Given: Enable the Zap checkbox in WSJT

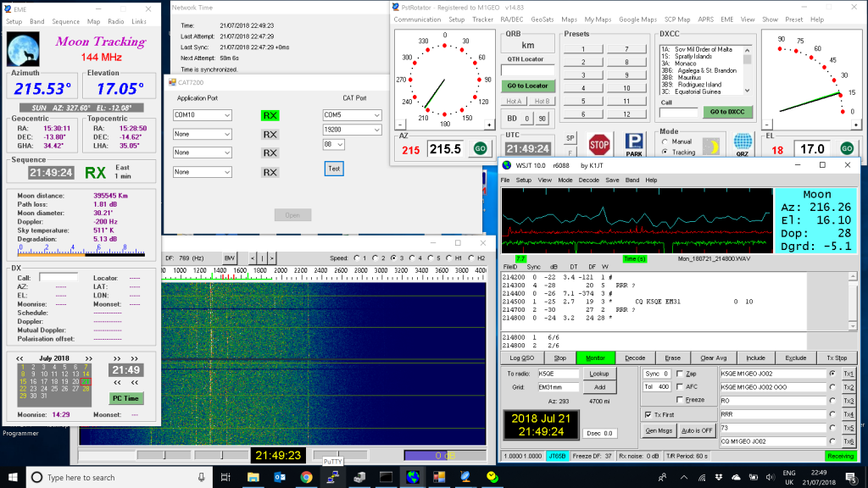Looking at the screenshot, I should coord(680,374).
